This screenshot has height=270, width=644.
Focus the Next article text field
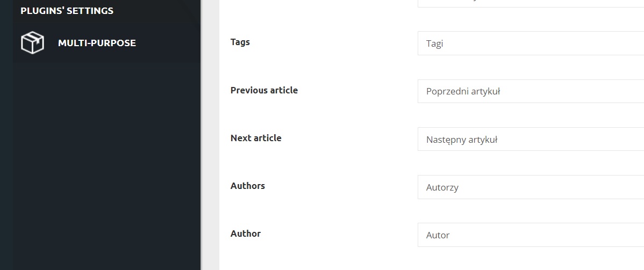pos(531,139)
